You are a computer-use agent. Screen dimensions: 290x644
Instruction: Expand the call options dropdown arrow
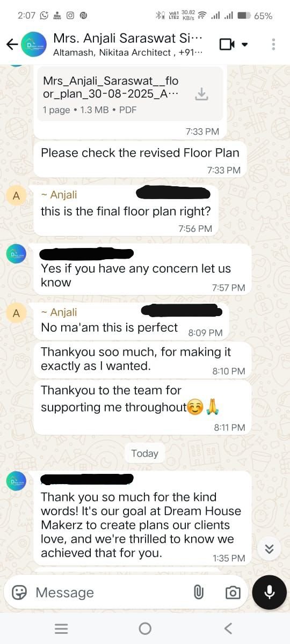[x=245, y=45]
